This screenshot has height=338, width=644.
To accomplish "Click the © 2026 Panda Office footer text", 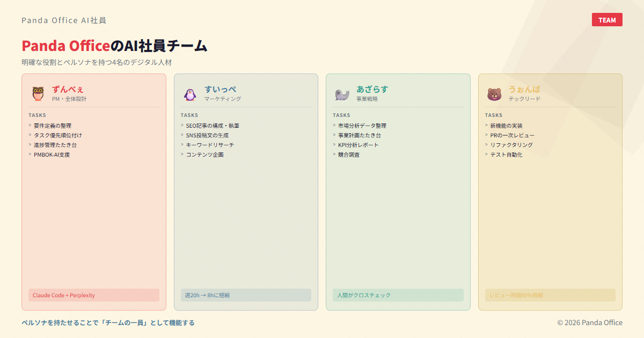I will click(590, 322).
